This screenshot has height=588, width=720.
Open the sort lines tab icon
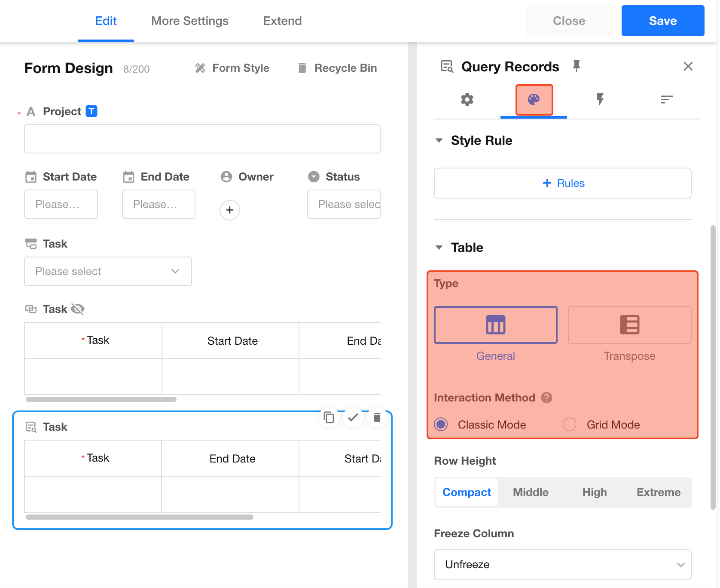(666, 100)
